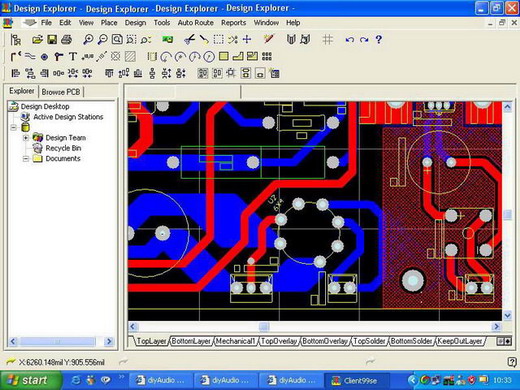This screenshot has width=520, height=390.
Task: Click the Print icon in toolbar
Action: 66,40
